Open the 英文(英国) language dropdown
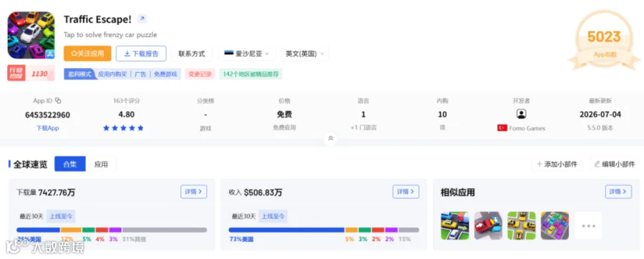 coord(305,54)
